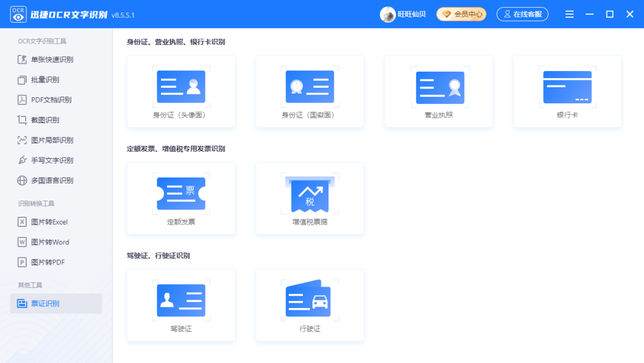Screen dimensions: 644x363
Task: Click the 会员中心 membership button
Action: (x=461, y=14)
